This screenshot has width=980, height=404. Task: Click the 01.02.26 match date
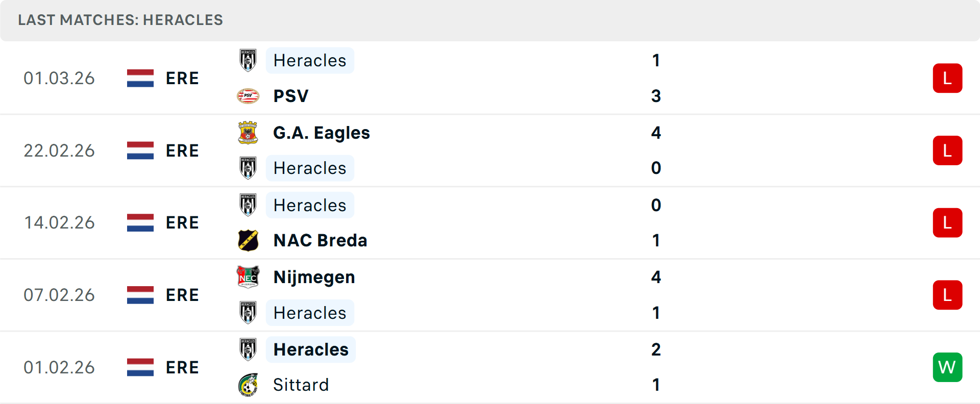pos(59,367)
